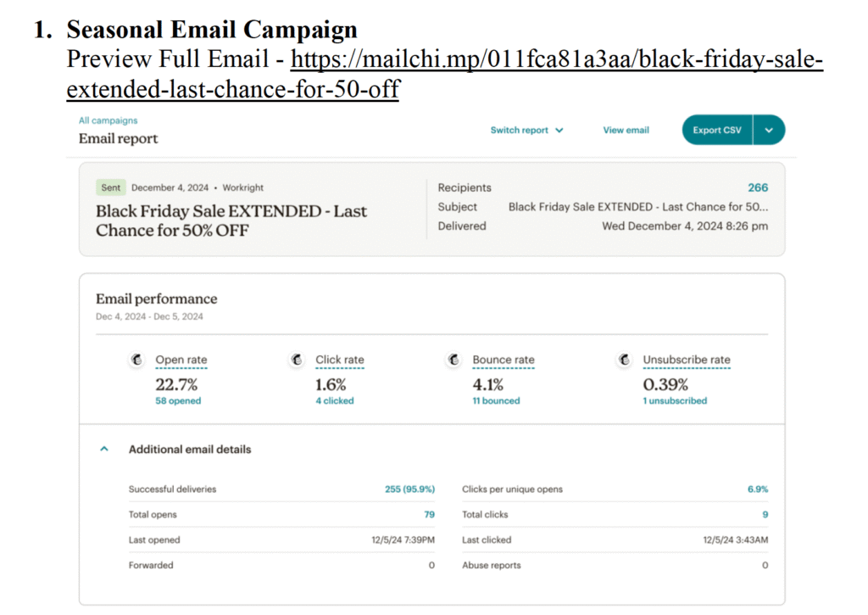Click the Total clicks value 9
The width and height of the screenshot is (868, 615).
pyautogui.click(x=765, y=514)
